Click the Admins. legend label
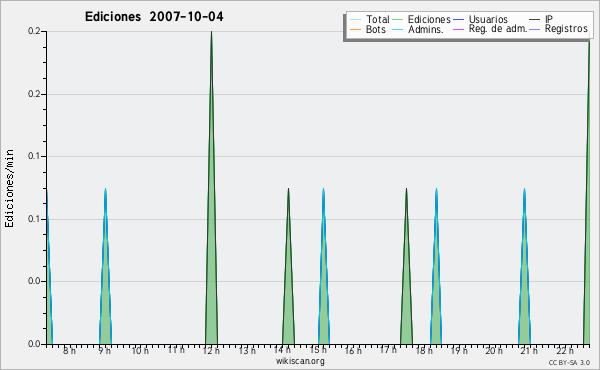 426,29
